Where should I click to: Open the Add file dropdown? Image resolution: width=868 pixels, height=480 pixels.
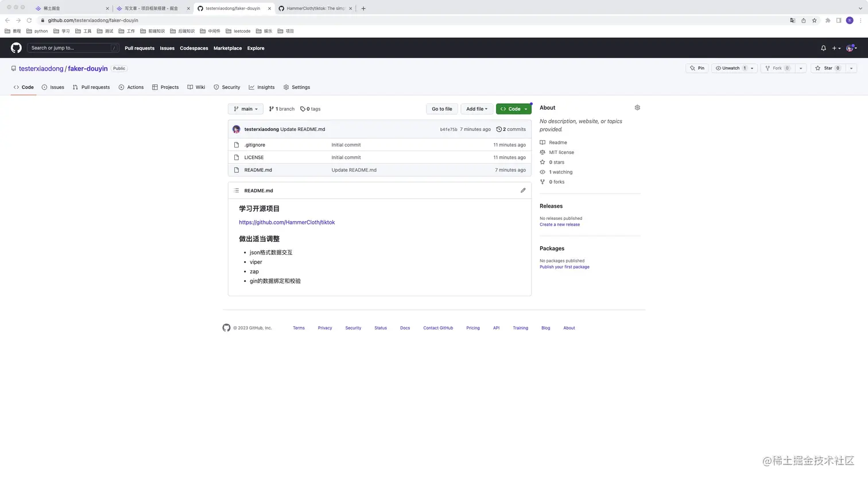pos(476,109)
